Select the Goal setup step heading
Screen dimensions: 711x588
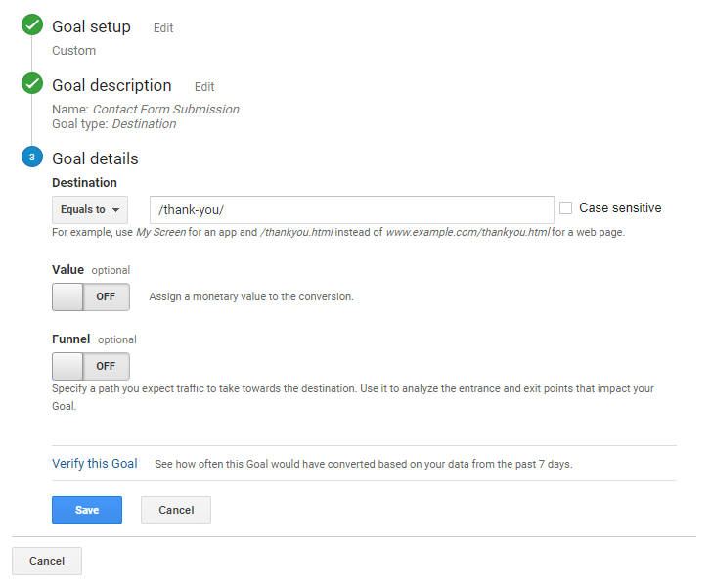coord(91,26)
